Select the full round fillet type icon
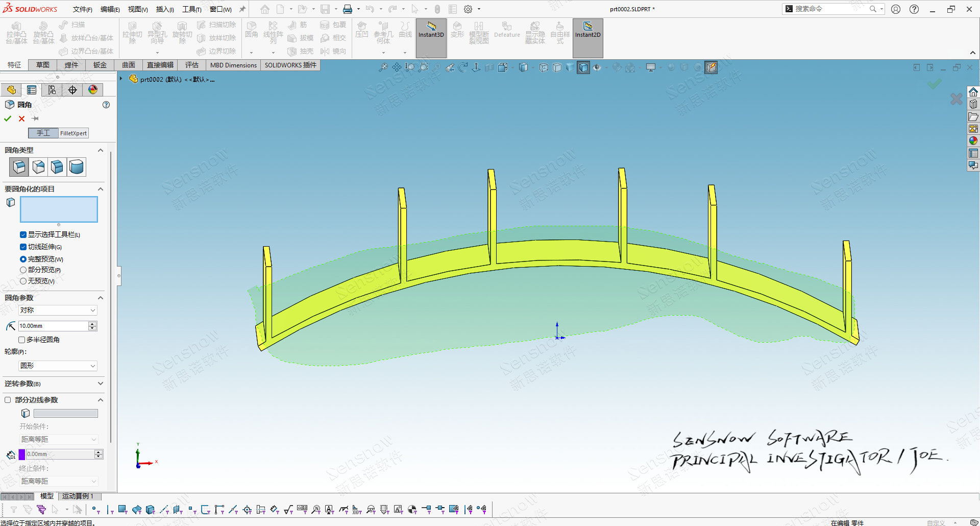 click(77, 167)
